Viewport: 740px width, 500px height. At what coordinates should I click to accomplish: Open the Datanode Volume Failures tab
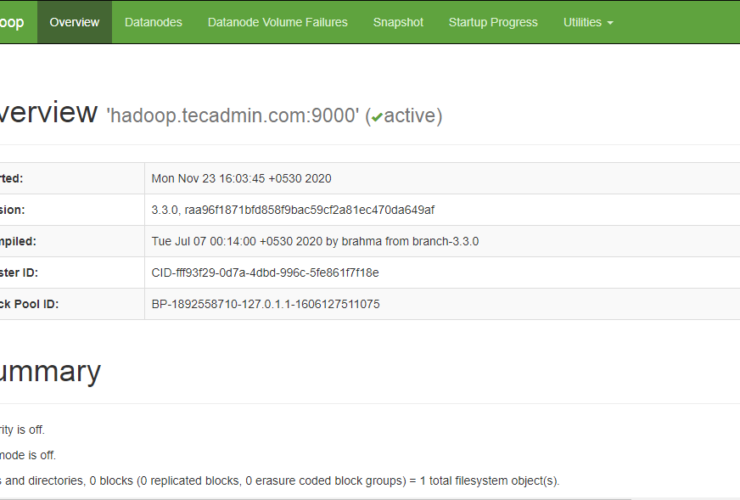pyautogui.click(x=278, y=22)
